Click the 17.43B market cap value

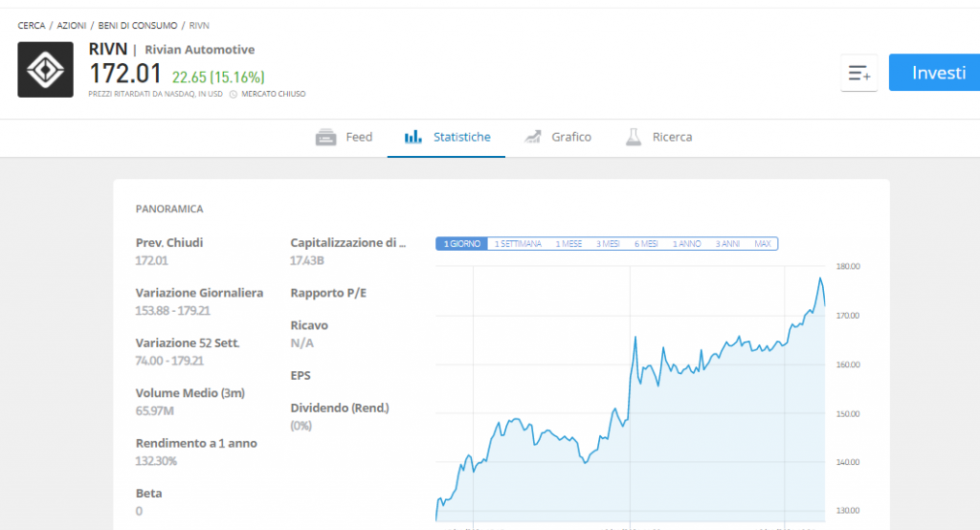pyautogui.click(x=307, y=260)
